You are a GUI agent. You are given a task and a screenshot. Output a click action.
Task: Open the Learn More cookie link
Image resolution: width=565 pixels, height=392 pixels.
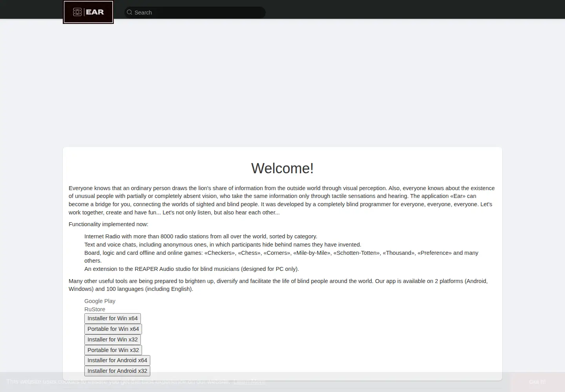pyautogui.click(x=250, y=382)
